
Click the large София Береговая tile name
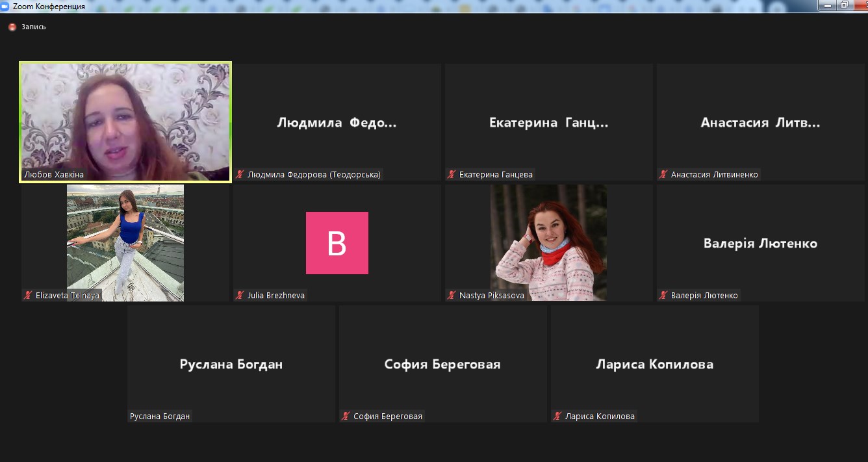[x=442, y=365]
